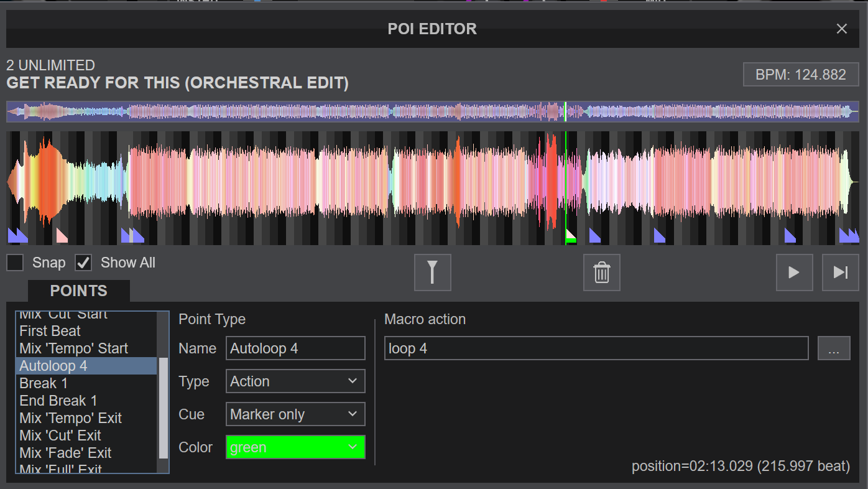868x489 pixels.
Task: Select First Beat in the points list
Action: pyautogui.click(x=86, y=331)
